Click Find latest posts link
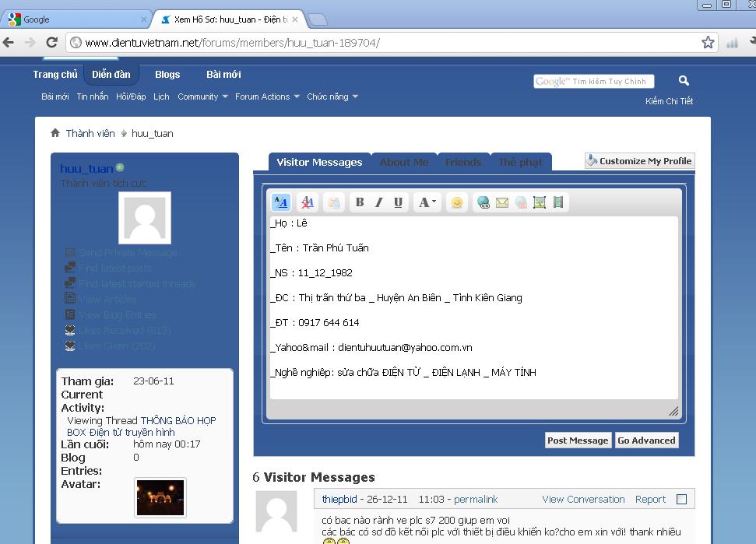The width and height of the screenshot is (756, 544). tap(114, 268)
